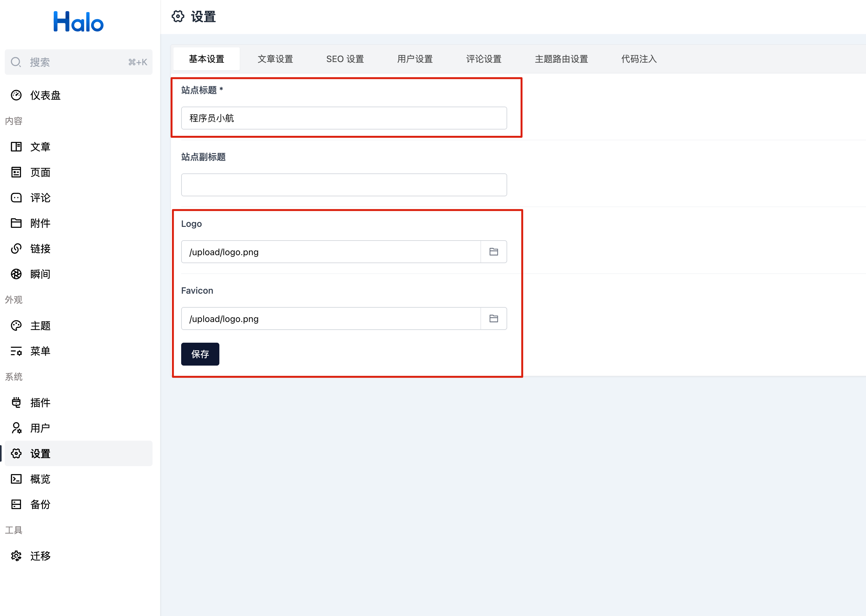
Task: Click the search magnifier icon
Action: (x=16, y=62)
